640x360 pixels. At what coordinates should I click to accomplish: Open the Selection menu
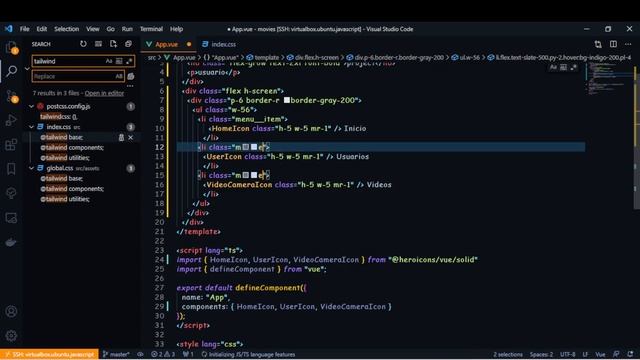coord(67,29)
